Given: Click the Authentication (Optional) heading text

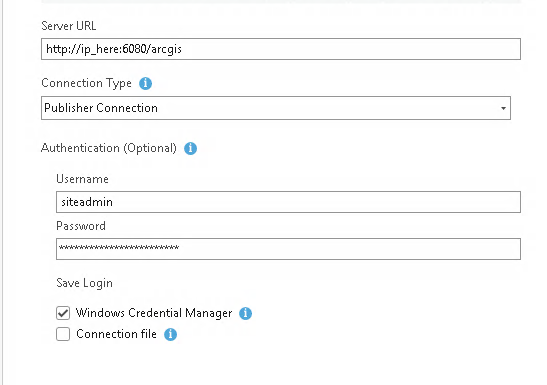Looking at the screenshot, I should 109,148.
